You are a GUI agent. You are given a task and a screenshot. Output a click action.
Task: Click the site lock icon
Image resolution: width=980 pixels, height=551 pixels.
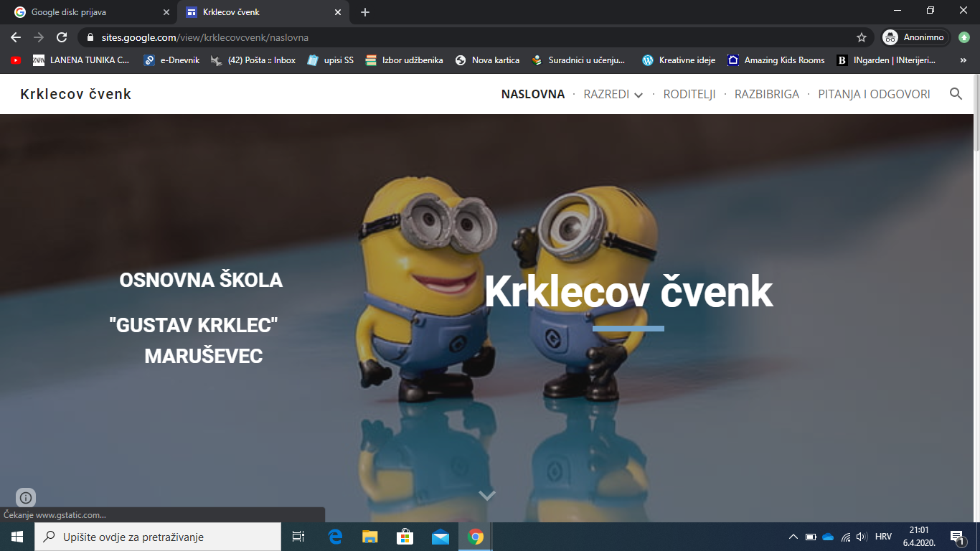click(x=90, y=37)
